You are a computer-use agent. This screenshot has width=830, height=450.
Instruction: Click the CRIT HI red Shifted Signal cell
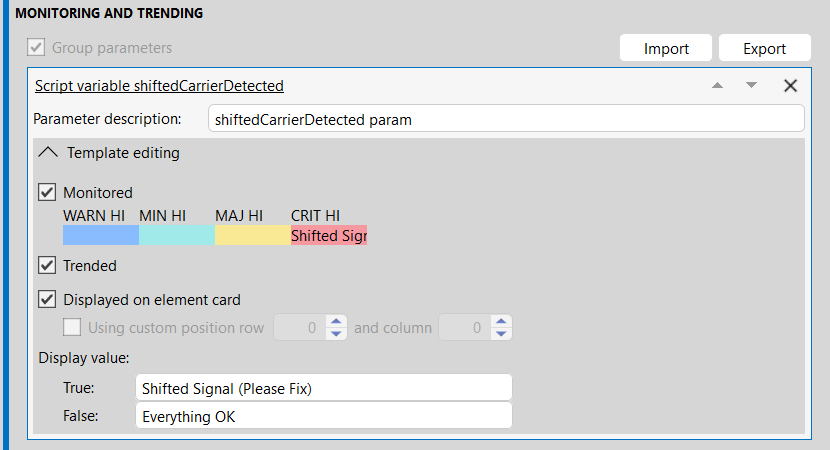329,236
